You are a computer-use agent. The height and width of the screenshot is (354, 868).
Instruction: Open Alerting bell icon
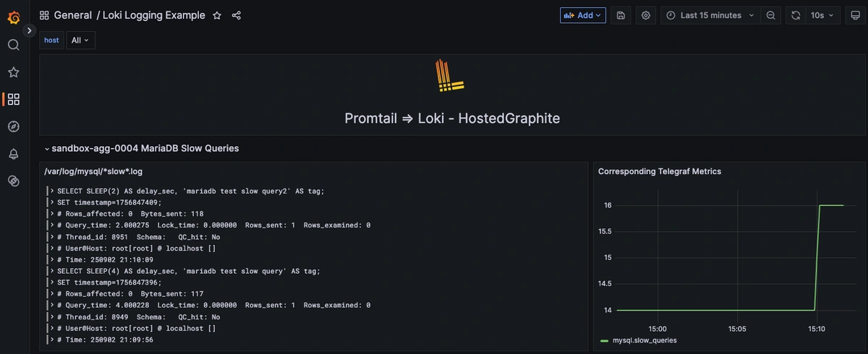point(13,154)
